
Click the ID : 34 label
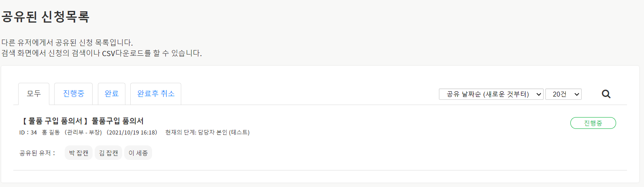(x=28, y=132)
